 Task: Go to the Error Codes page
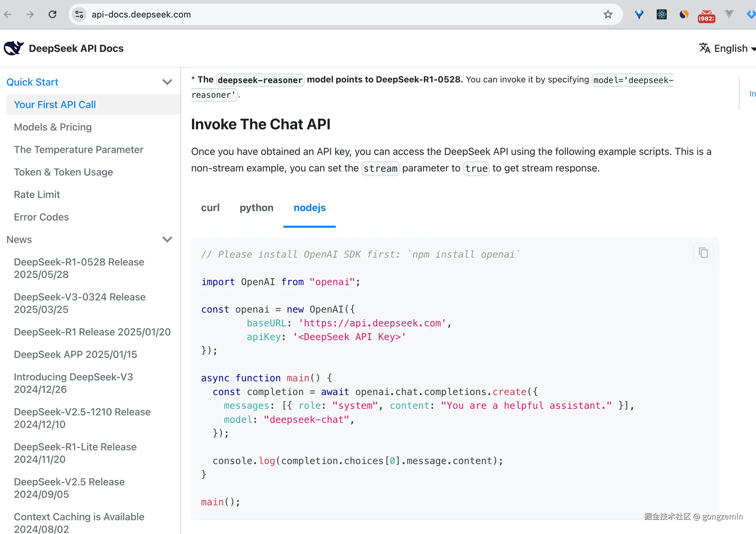[41, 217]
